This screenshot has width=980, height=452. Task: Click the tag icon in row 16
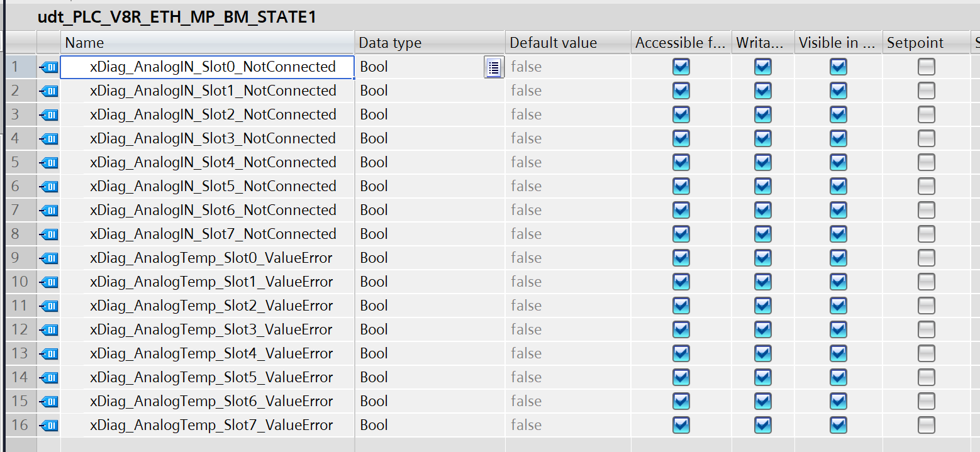pos(48,426)
